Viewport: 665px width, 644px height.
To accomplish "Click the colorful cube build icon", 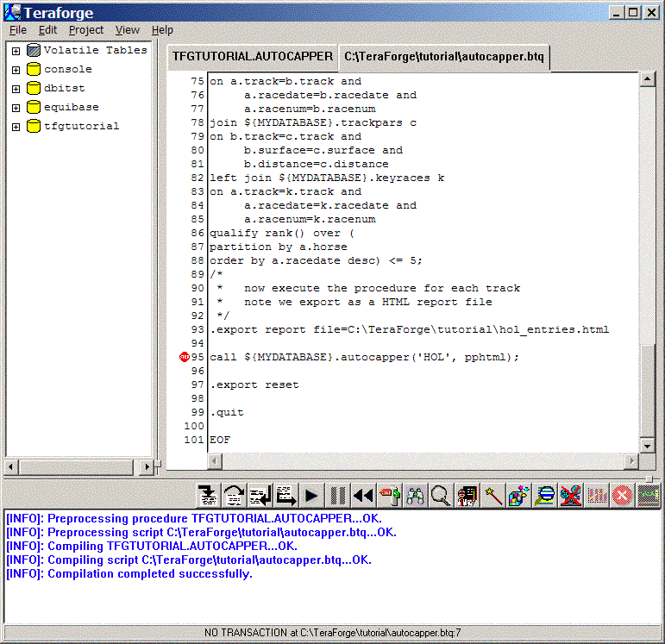I will click(518, 495).
